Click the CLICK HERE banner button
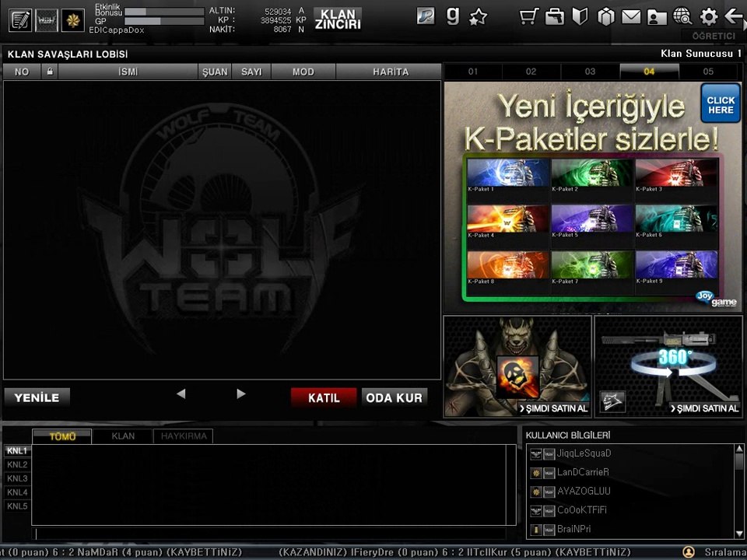 click(x=721, y=103)
